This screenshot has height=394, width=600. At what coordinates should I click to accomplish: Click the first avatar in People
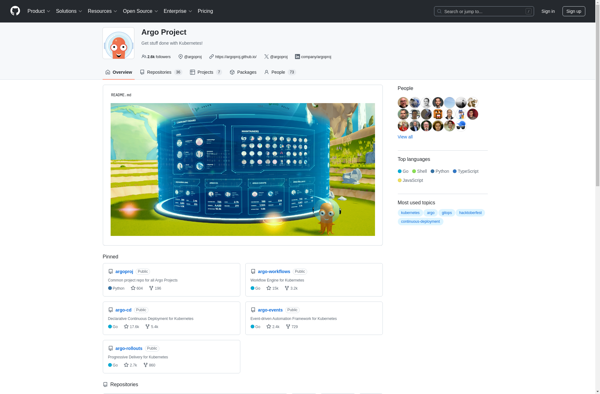403,102
